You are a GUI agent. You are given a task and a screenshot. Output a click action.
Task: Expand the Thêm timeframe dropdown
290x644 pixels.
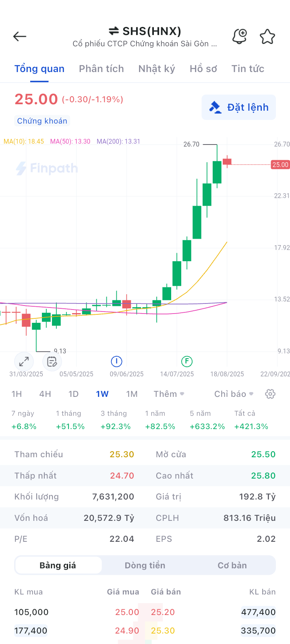pos(169,394)
